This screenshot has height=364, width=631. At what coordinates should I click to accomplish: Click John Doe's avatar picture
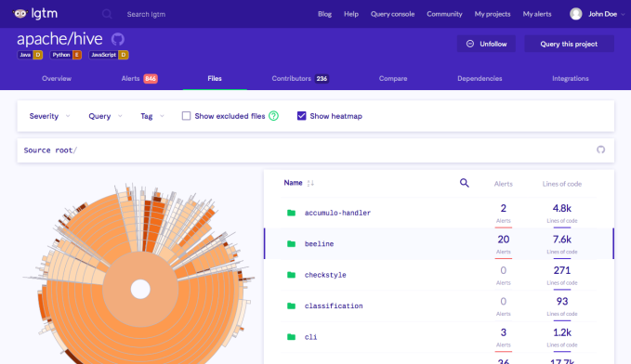point(576,14)
